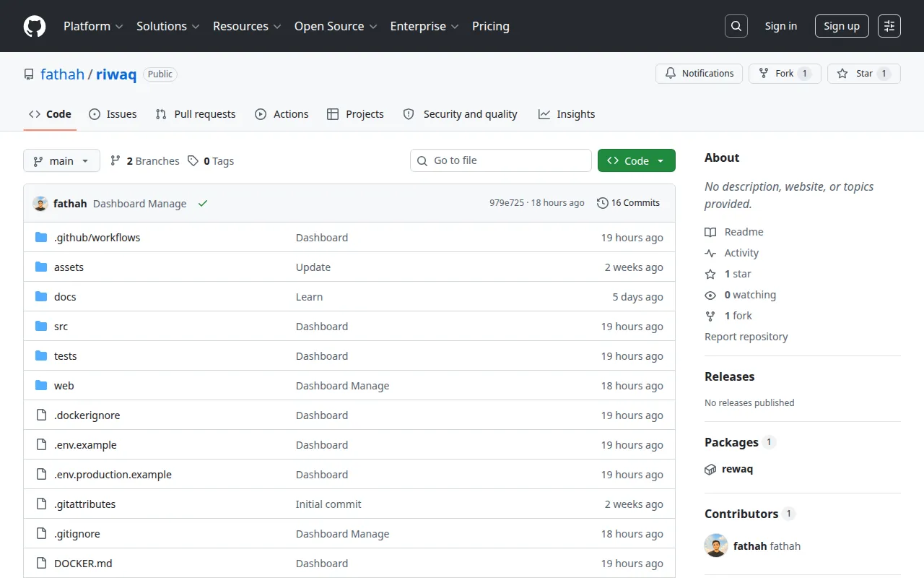Click the tests folder icon
This screenshot has height=578, width=924.
41,355
